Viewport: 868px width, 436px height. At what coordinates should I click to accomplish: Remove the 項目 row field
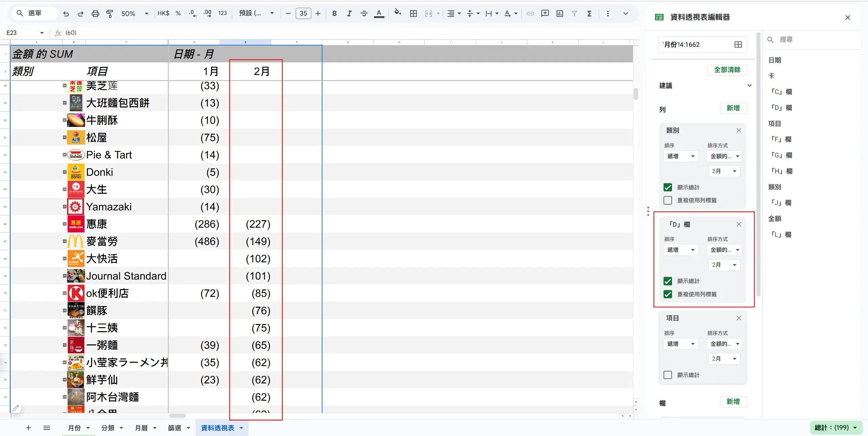tap(739, 318)
